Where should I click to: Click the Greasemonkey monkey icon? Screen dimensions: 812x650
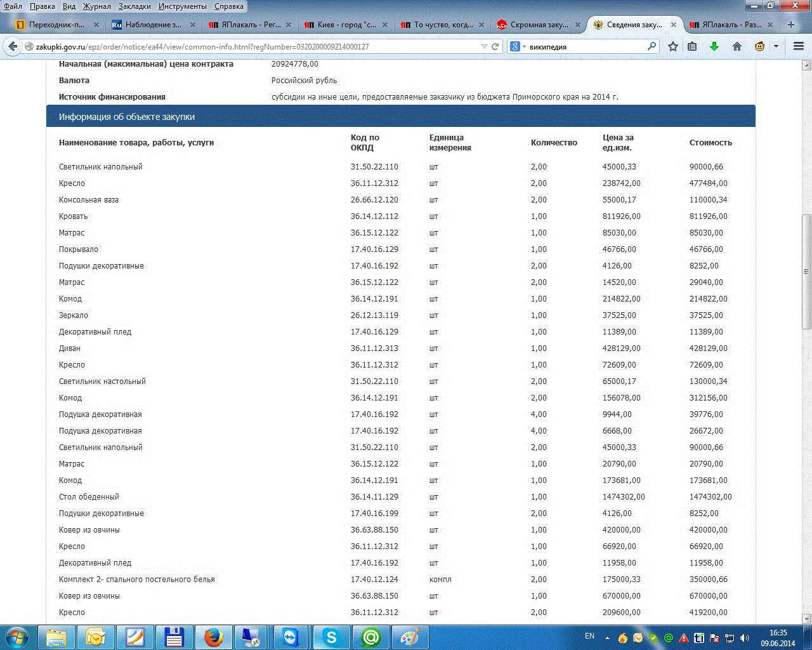(759, 46)
